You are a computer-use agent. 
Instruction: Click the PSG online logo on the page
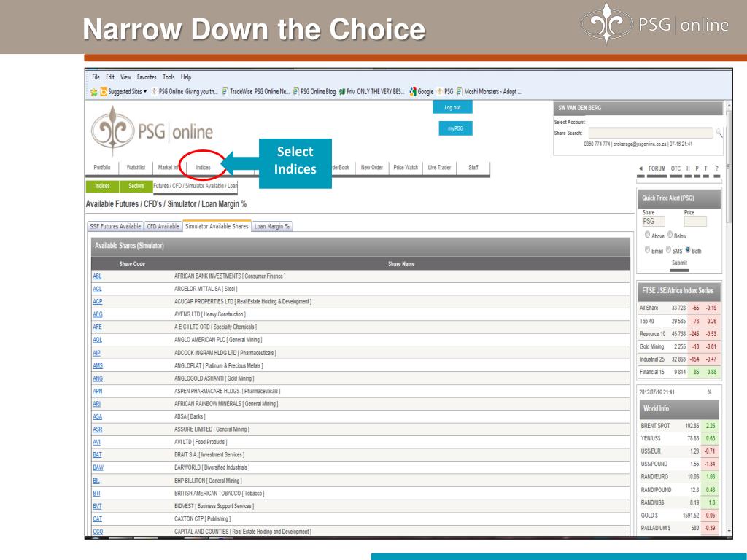(x=152, y=131)
